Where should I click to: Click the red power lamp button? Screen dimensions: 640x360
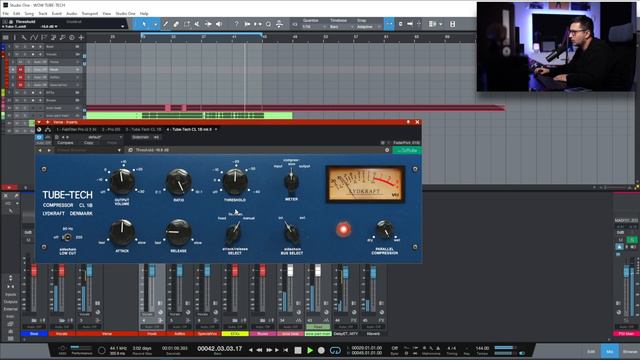[x=343, y=229]
